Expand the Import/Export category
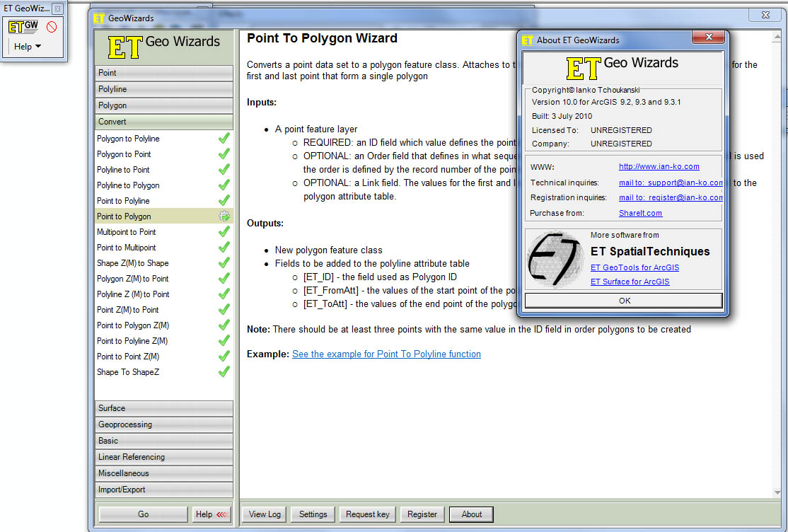 pos(164,490)
